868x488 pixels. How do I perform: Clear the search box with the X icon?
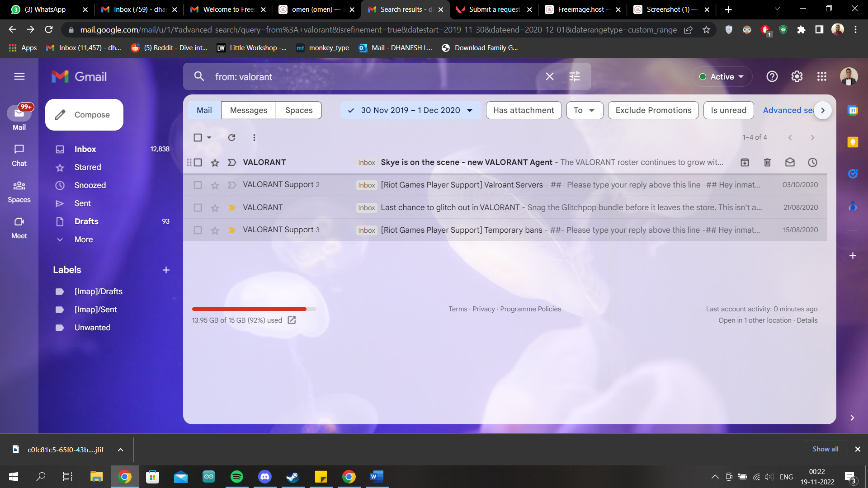tap(550, 76)
